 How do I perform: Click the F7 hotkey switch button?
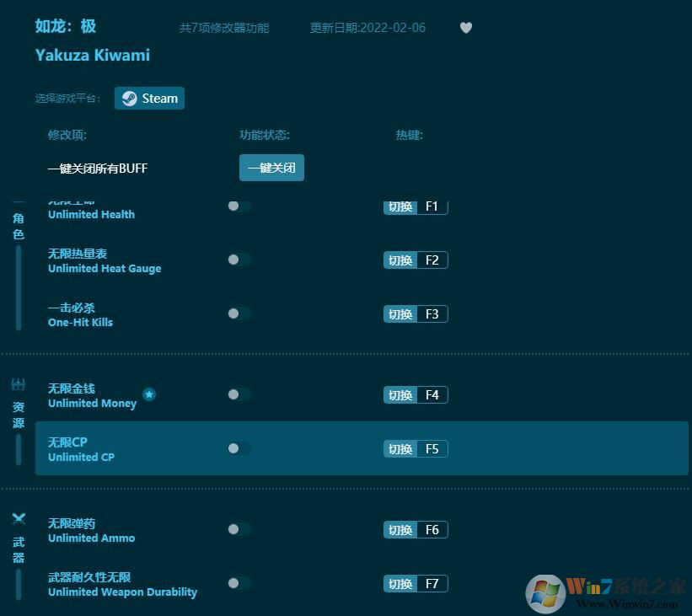pyautogui.click(x=400, y=584)
